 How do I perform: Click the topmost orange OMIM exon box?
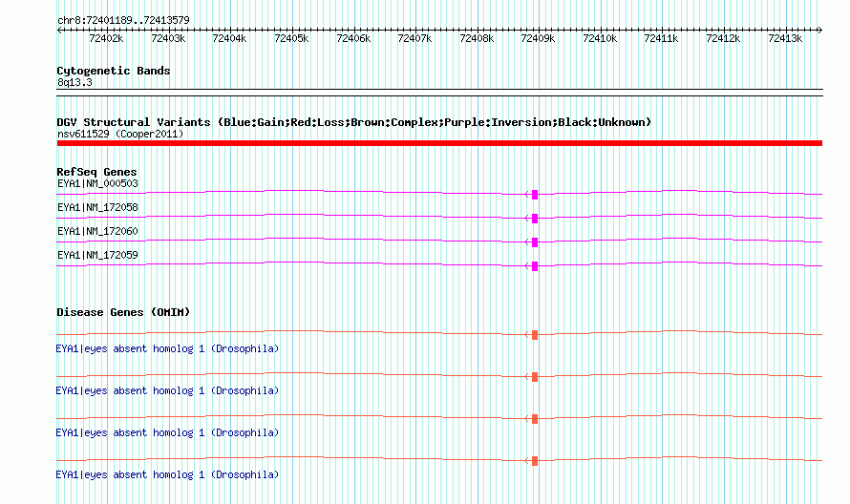tap(535, 335)
